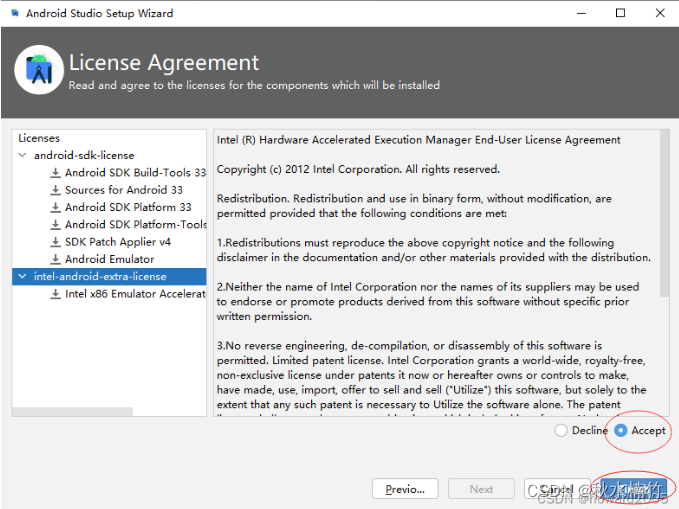Select Android SDK Platform-Tools item

(x=136, y=225)
